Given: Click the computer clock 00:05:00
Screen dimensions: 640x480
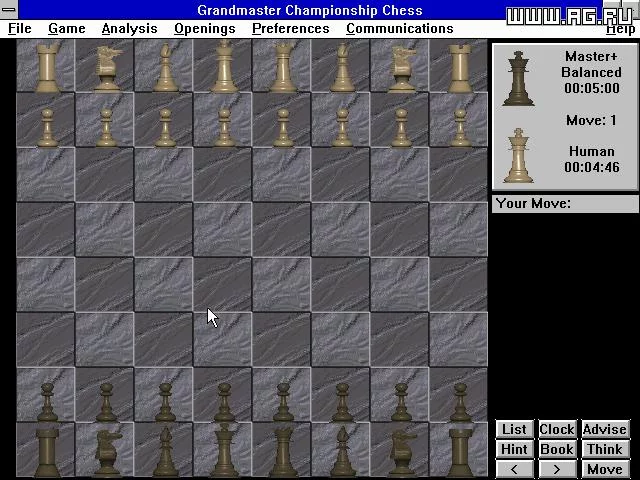Looking at the screenshot, I should point(591,88).
